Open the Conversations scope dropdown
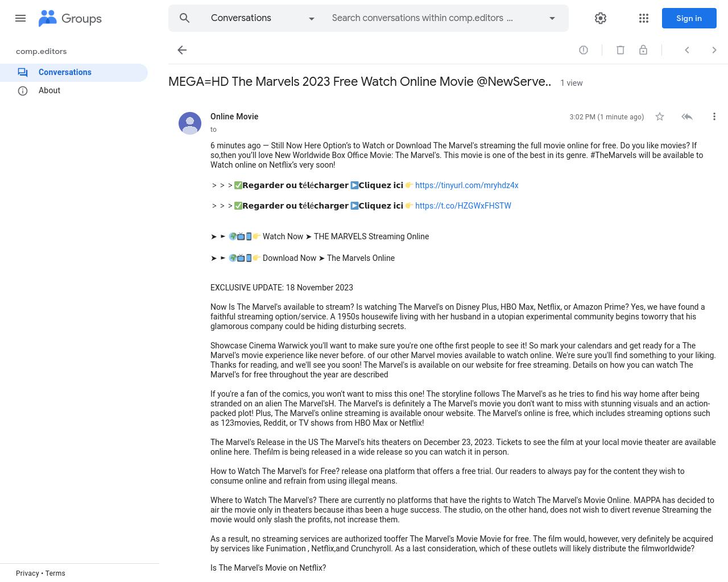728x582 pixels. coord(263,18)
